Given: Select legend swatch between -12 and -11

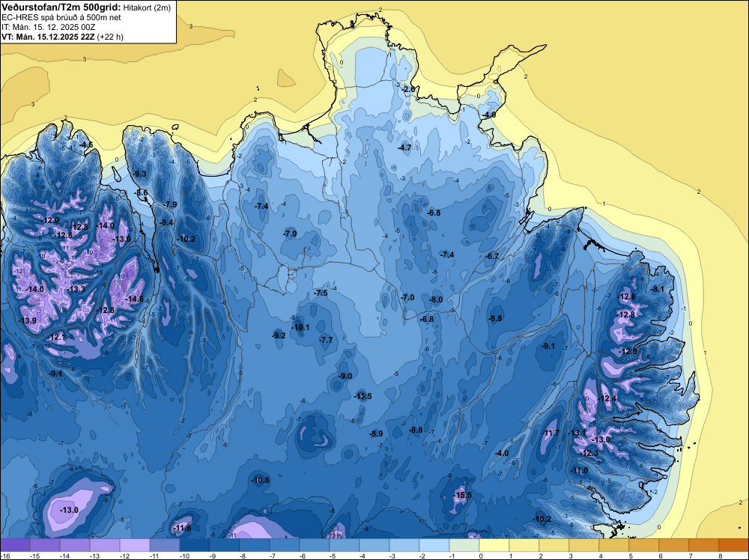Looking at the screenshot, I should click(135, 545).
